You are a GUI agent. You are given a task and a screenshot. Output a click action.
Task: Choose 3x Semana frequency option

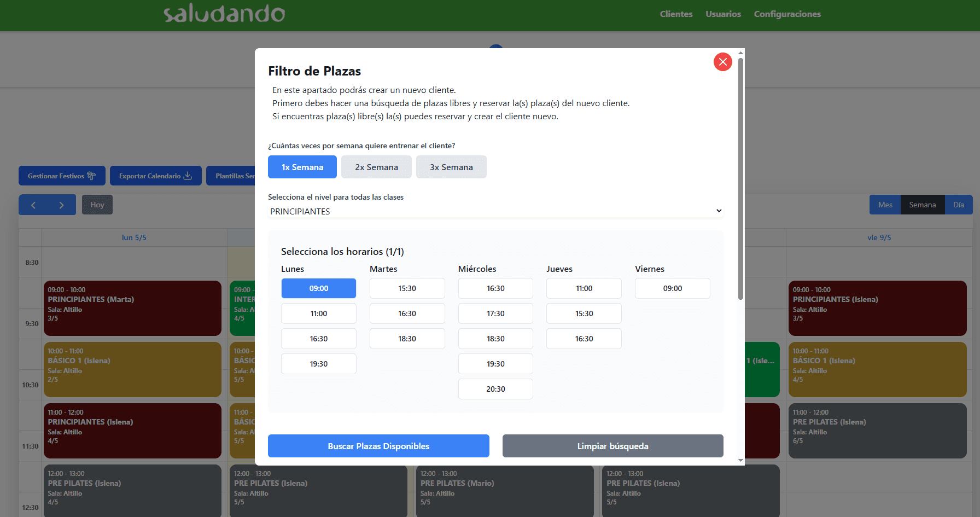tap(451, 167)
